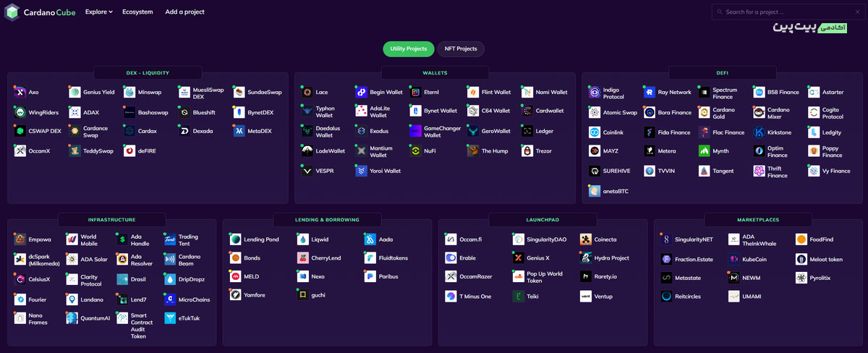Open the Ada Handle icon
The width and height of the screenshot is (868, 353).
point(122,239)
